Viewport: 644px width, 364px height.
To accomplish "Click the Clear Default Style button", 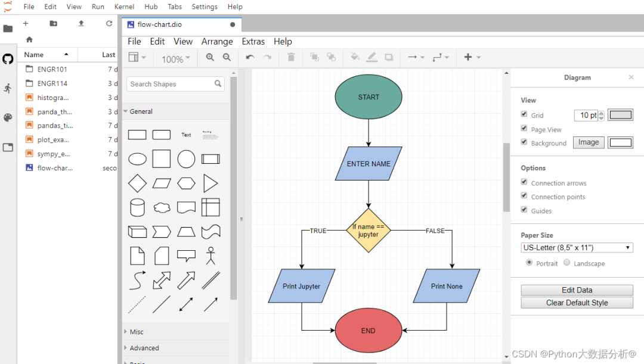I will (x=577, y=303).
